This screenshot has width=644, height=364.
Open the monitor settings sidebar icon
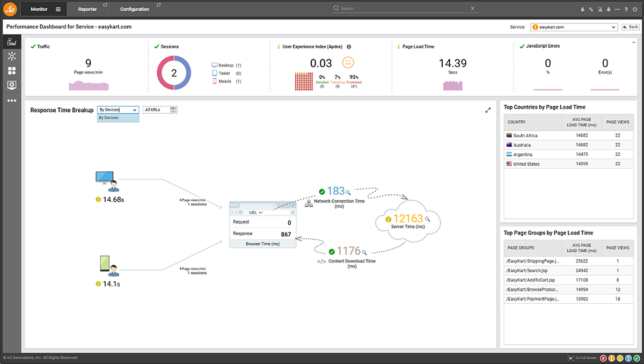click(11, 85)
